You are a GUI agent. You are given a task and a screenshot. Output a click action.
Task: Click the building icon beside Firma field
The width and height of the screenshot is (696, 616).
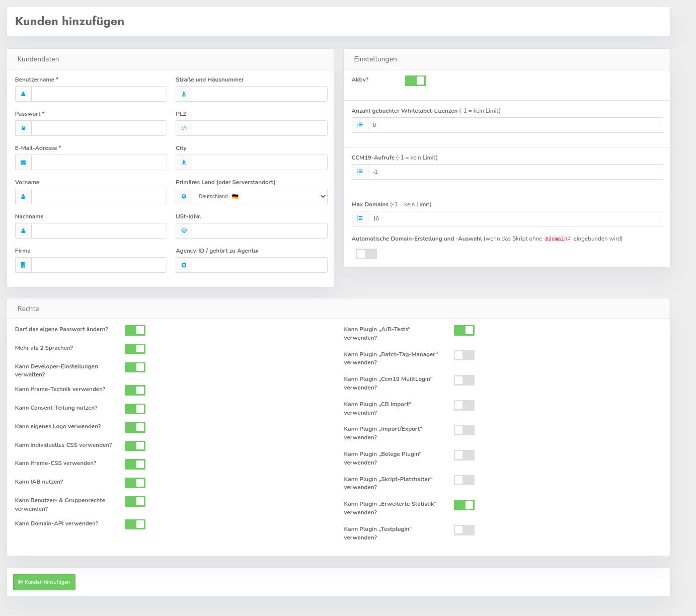23,265
